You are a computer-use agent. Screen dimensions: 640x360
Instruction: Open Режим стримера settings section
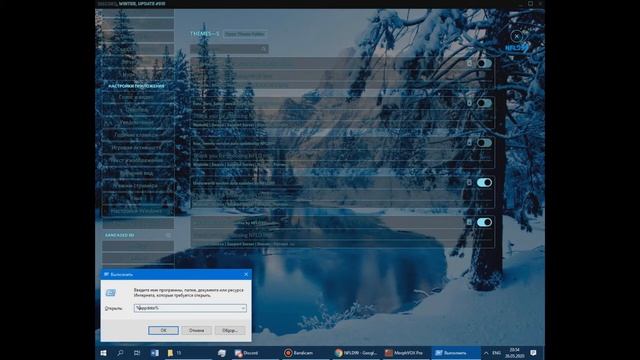137,186
